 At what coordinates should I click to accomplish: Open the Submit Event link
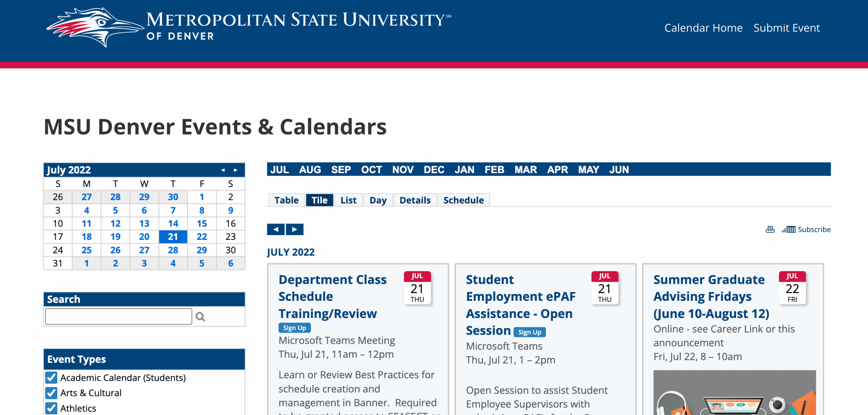click(787, 28)
